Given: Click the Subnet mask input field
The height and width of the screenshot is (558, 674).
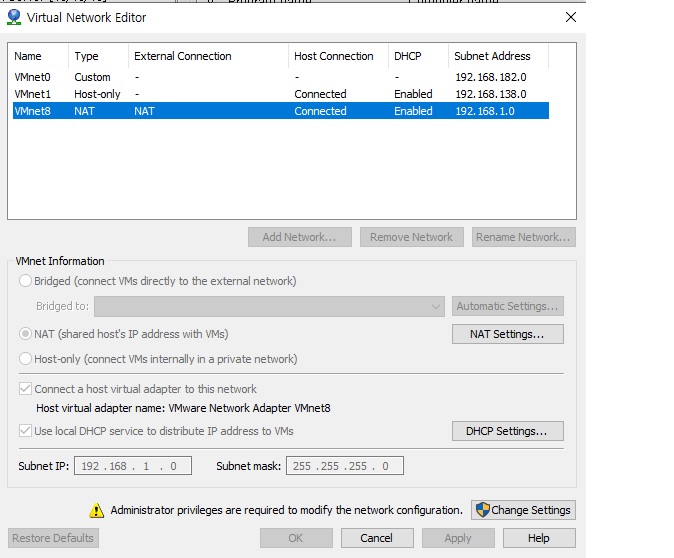Looking at the screenshot, I should pyautogui.click(x=345, y=466).
